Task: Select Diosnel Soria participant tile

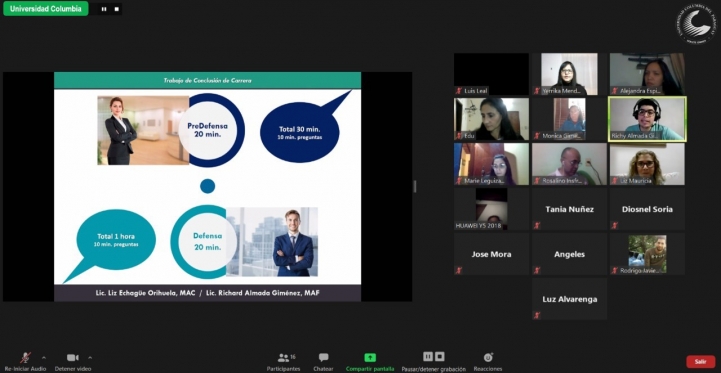Action: click(647, 209)
